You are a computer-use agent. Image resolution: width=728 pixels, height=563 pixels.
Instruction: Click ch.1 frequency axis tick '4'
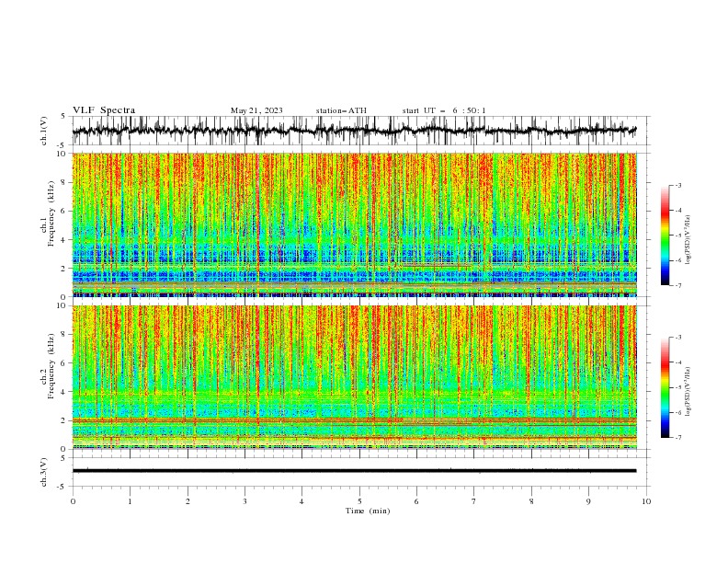click(x=65, y=240)
